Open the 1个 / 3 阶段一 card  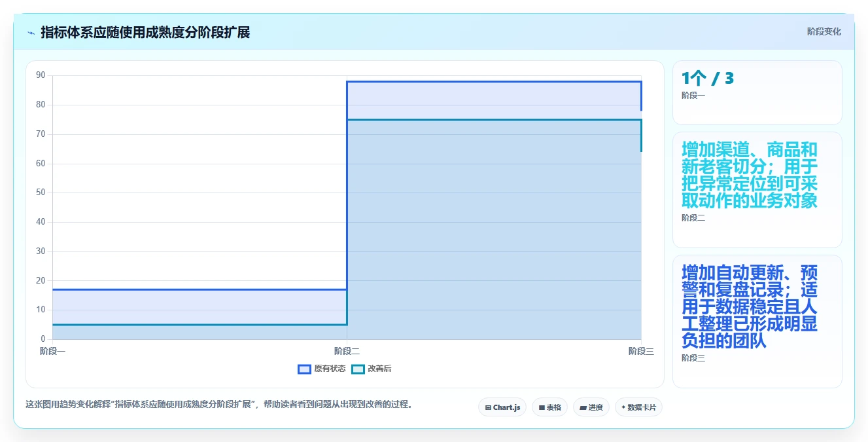tap(757, 92)
